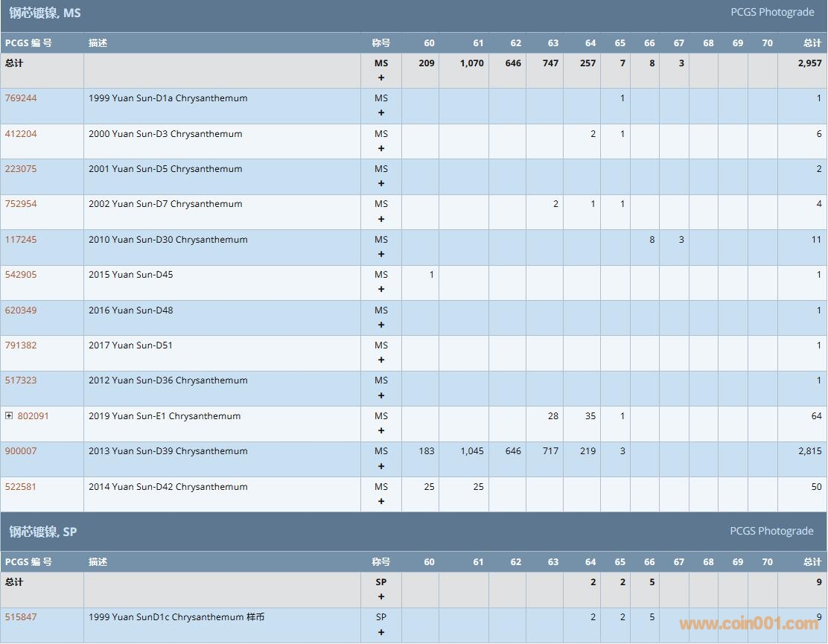Viewport: 828px width, 644px height.
Task: Expand the 802091 row using the plus box
Action: pyautogui.click(x=9, y=416)
